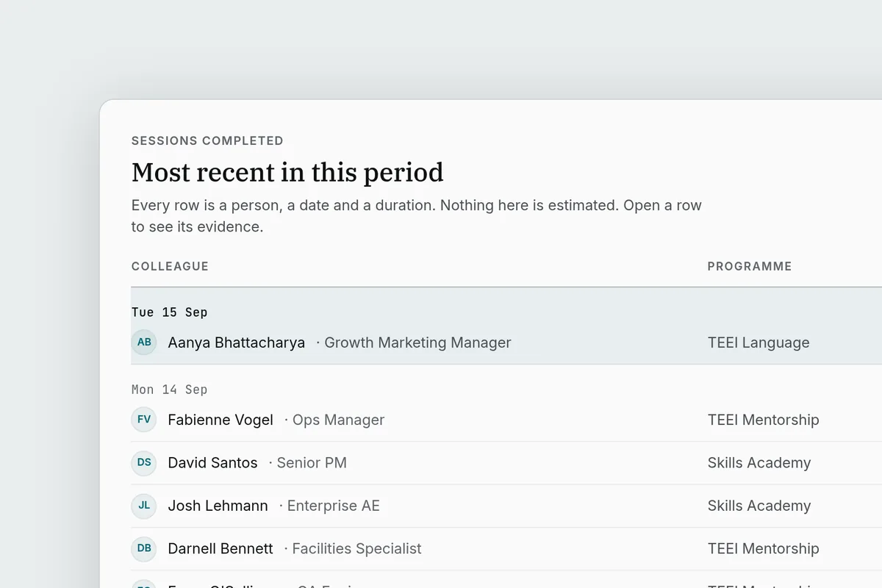The height and width of the screenshot is (588, 882).
Task: Click TEEI Mentorship in Fabienne Vogel's row
Action: [x=763, y=420]
